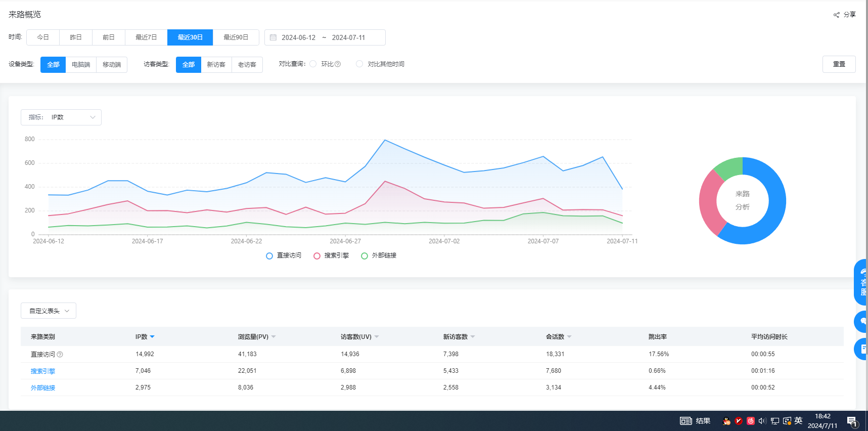868x431 pixels.
Task: Select the 环比 comparison radio button
Action: click(313, 64)
